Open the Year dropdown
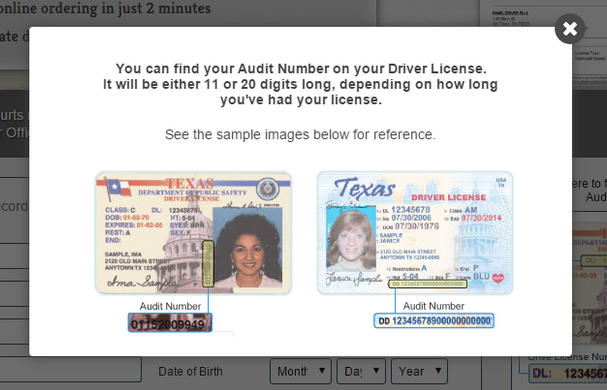The width and height of the screenshot is (607, 390). pos(419,371)
